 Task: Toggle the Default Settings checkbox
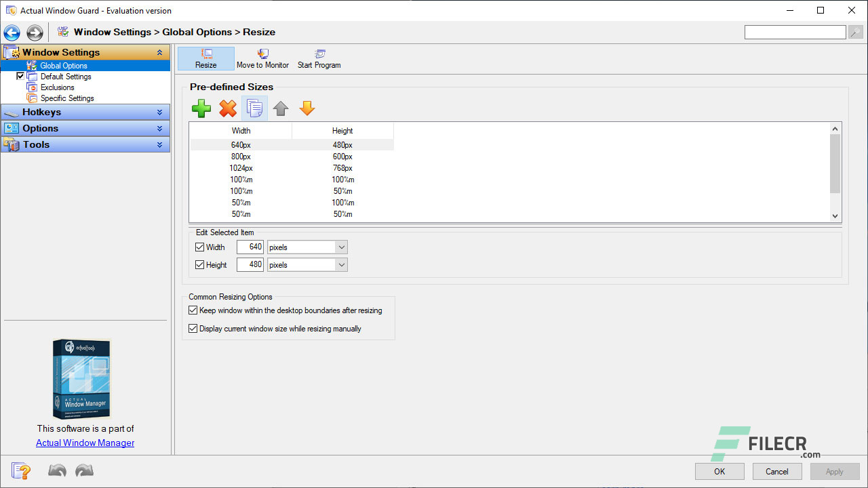(20, 77)
